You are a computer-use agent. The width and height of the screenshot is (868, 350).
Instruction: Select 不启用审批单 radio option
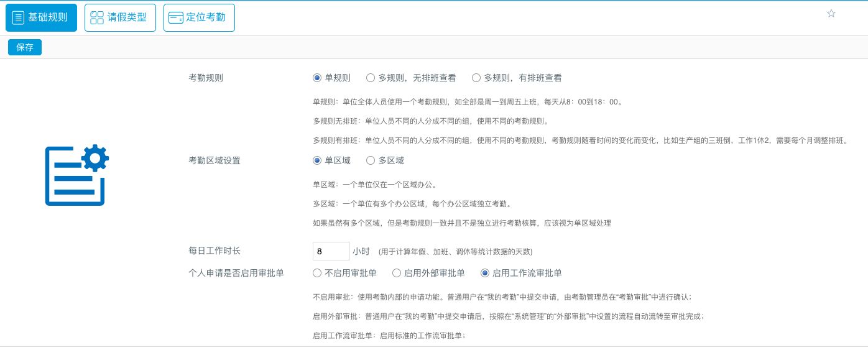pyautogui.click(x=317, y=273)
